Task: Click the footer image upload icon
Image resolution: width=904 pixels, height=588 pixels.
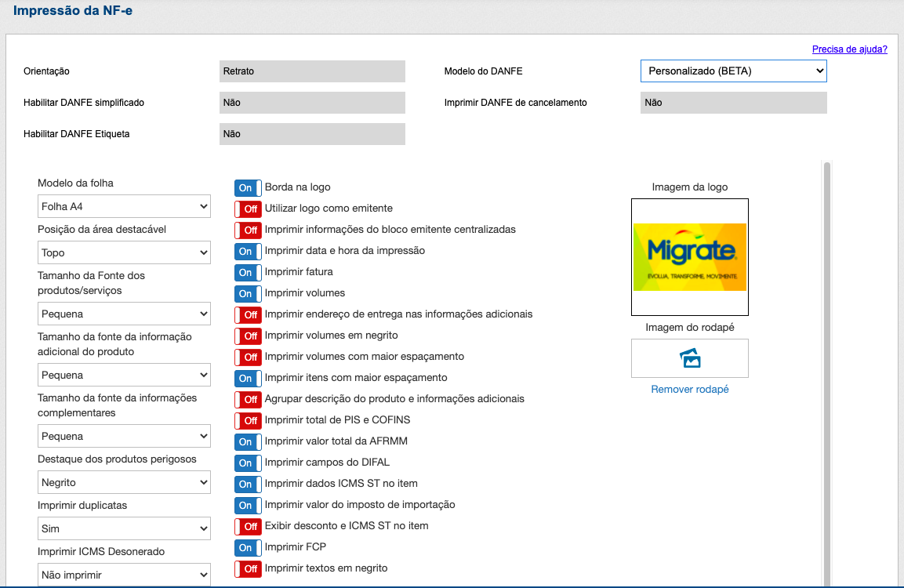Action: coord(690,358)
